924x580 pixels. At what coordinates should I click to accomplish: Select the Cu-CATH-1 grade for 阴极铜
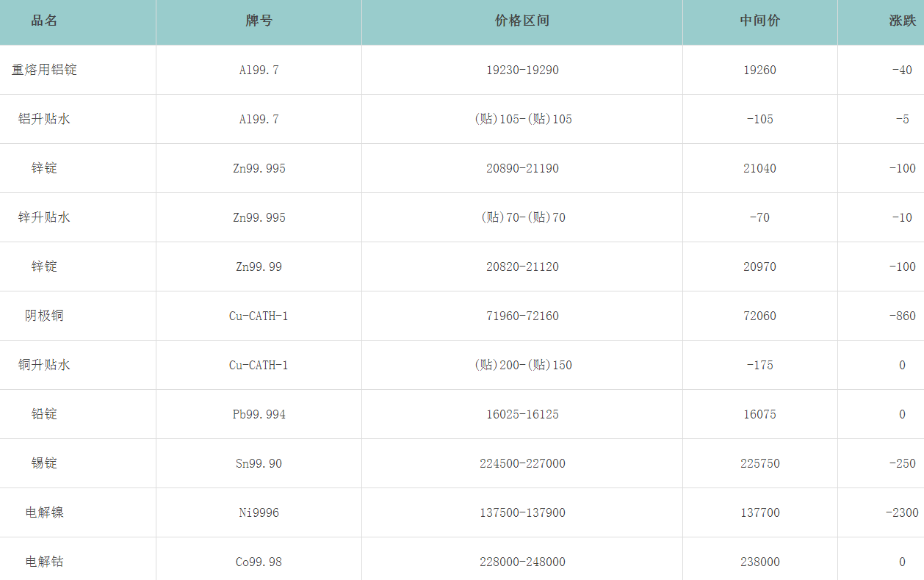259,316
